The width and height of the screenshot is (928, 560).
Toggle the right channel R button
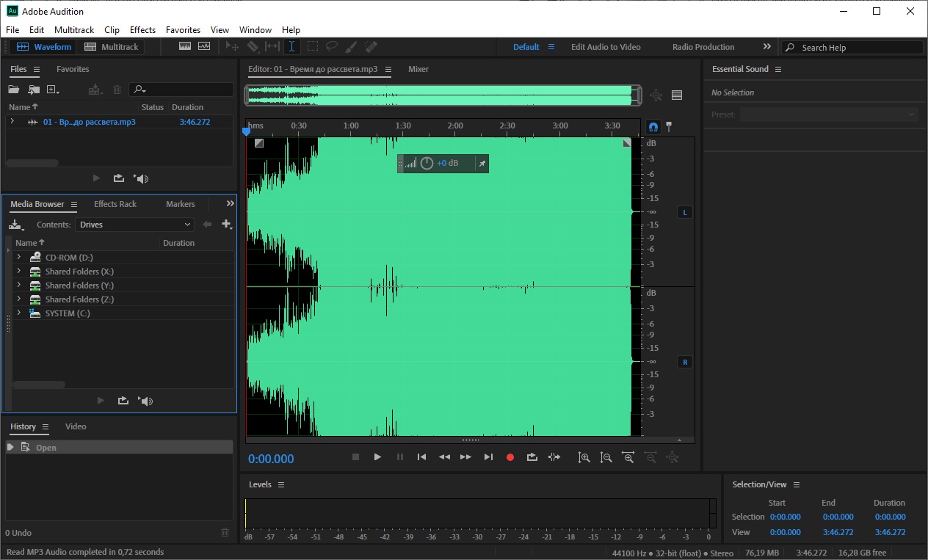click(685, 362)
